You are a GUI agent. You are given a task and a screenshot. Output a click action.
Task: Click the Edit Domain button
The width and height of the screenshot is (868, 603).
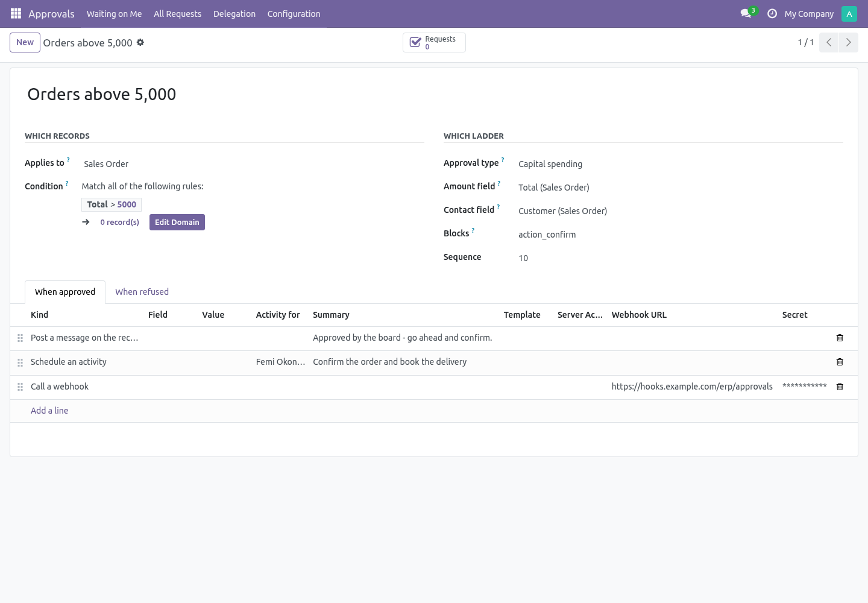[177, 222]
